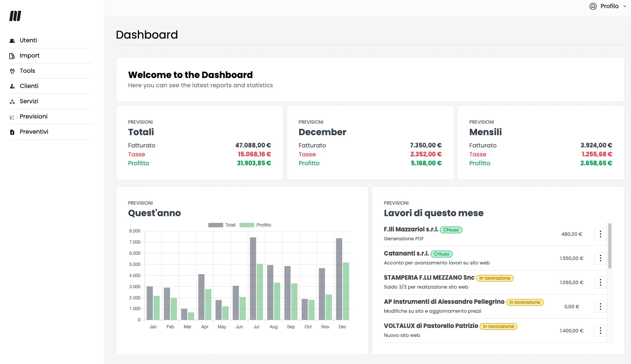
Task: Click the Clienti person icon
Action: (12, 86)
